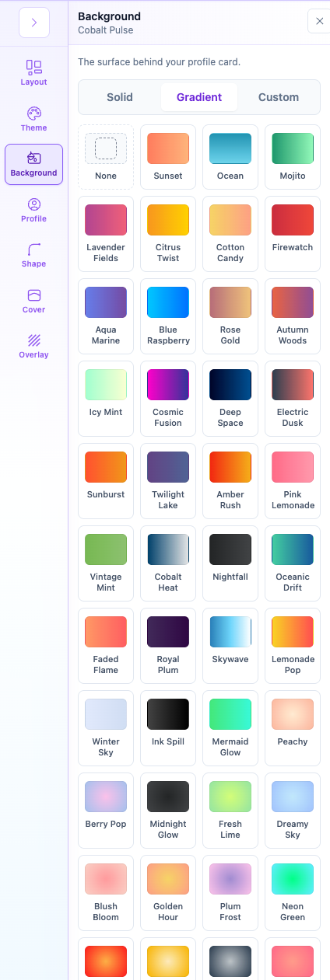This screenshot has height=980, width=330.
Task: Apply the Berry Pop gradient
Action: click(106, 811)
